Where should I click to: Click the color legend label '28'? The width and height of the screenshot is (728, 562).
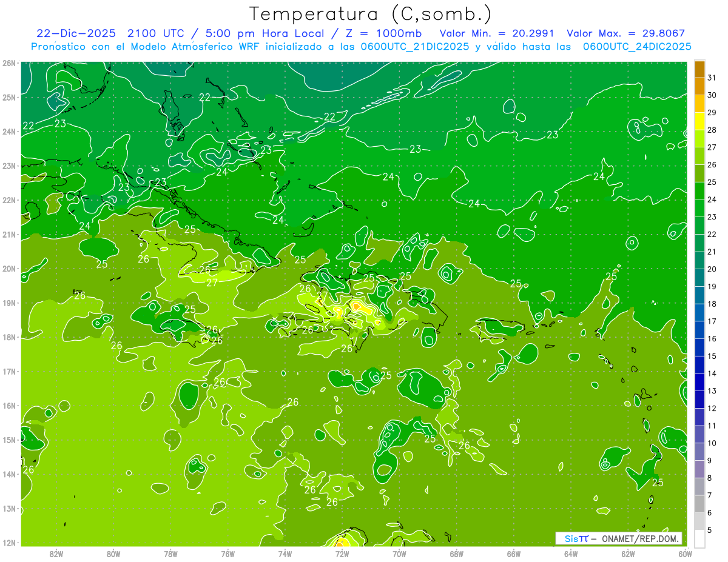pos(712,130)
